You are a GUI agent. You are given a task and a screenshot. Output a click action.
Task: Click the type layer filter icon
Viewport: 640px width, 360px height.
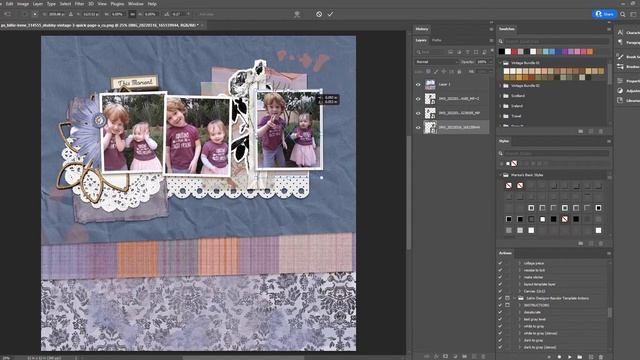point(468,52)
